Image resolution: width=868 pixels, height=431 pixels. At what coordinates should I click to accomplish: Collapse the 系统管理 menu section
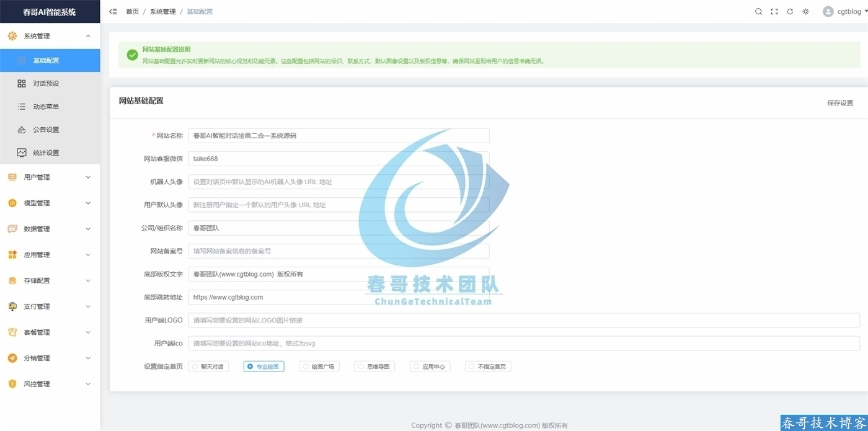50,37
